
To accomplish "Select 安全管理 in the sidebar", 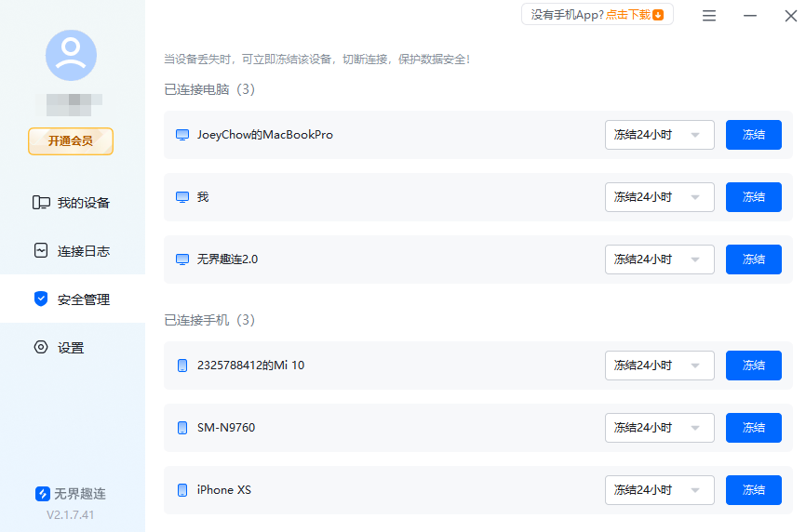I will 73,299.
